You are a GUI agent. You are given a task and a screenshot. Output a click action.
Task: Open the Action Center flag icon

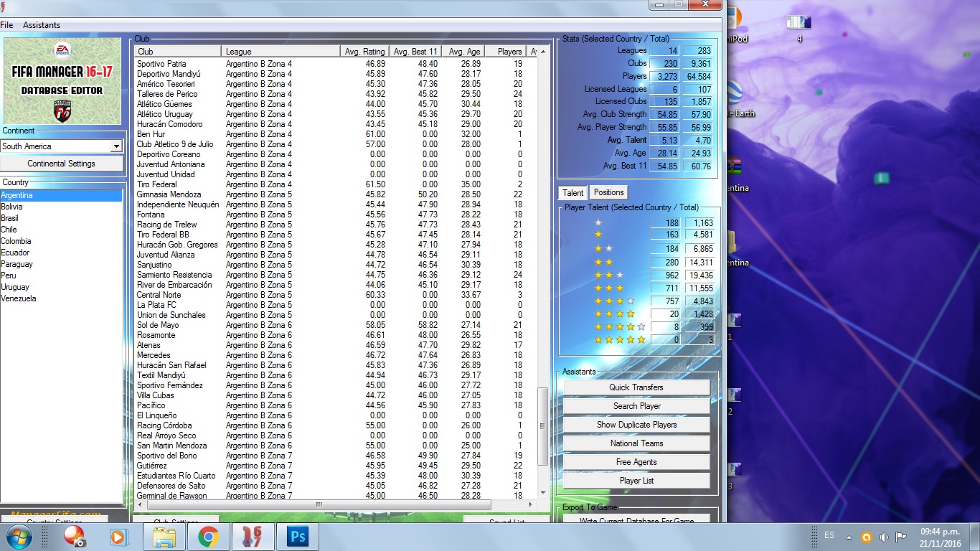click(x=900, y=537)
